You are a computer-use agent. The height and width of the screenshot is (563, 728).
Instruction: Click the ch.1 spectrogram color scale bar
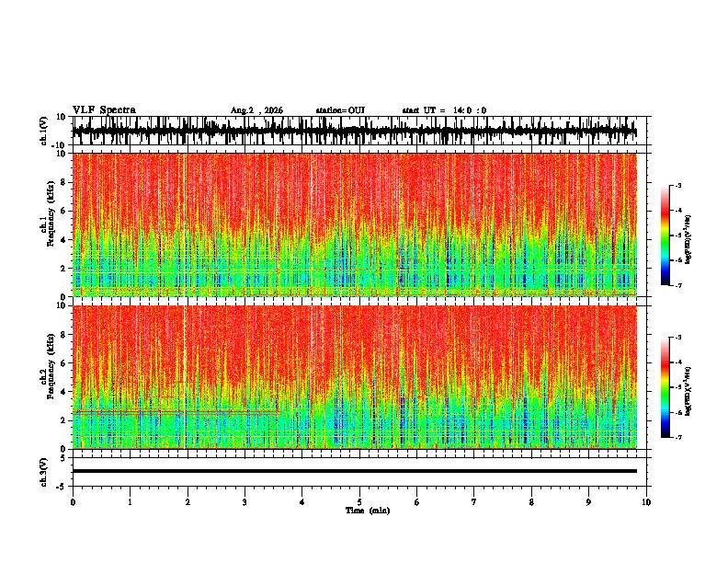pyautogui.click(x=665, y=236)
